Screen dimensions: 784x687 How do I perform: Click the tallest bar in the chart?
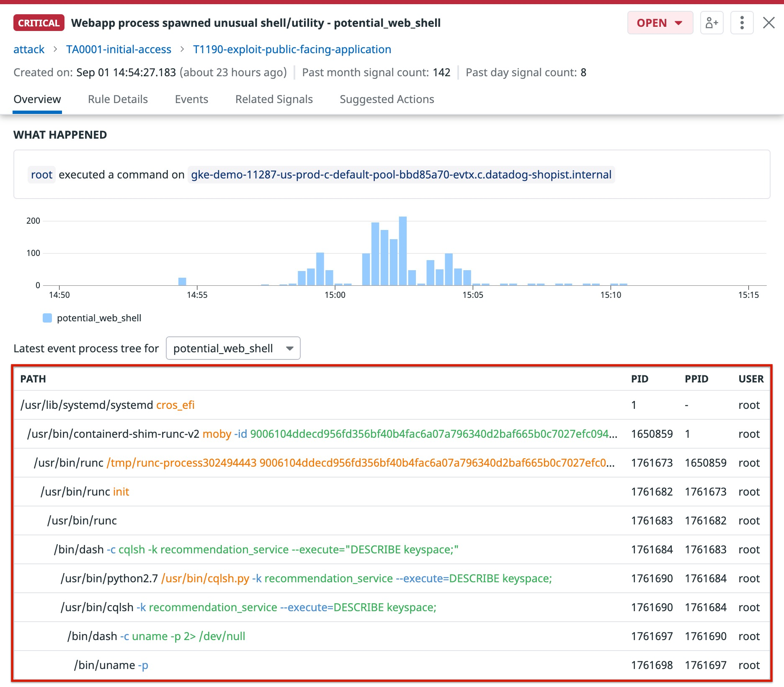(403, 251)
